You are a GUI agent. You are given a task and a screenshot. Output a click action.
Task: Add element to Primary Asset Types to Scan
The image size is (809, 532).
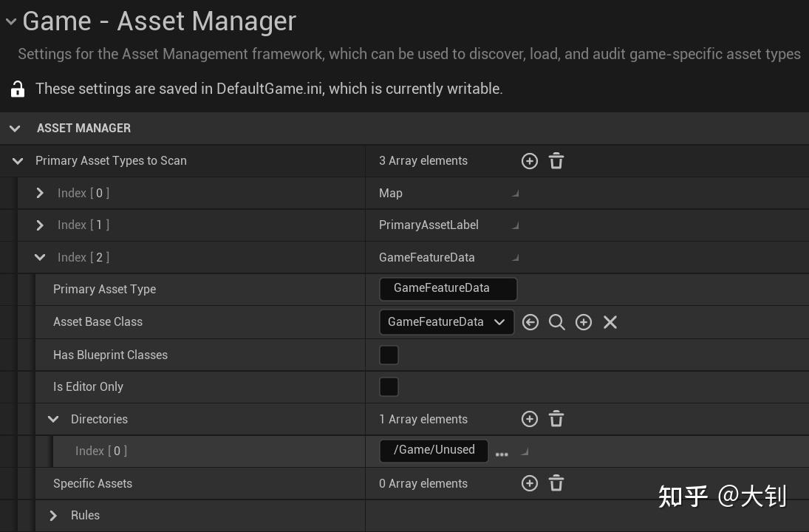529,161
